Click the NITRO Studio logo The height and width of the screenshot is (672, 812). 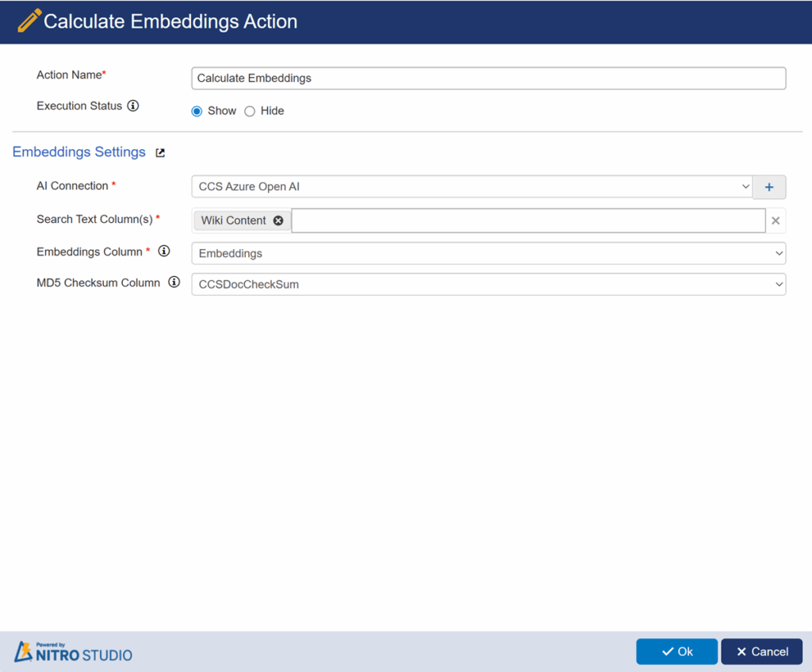73,652
